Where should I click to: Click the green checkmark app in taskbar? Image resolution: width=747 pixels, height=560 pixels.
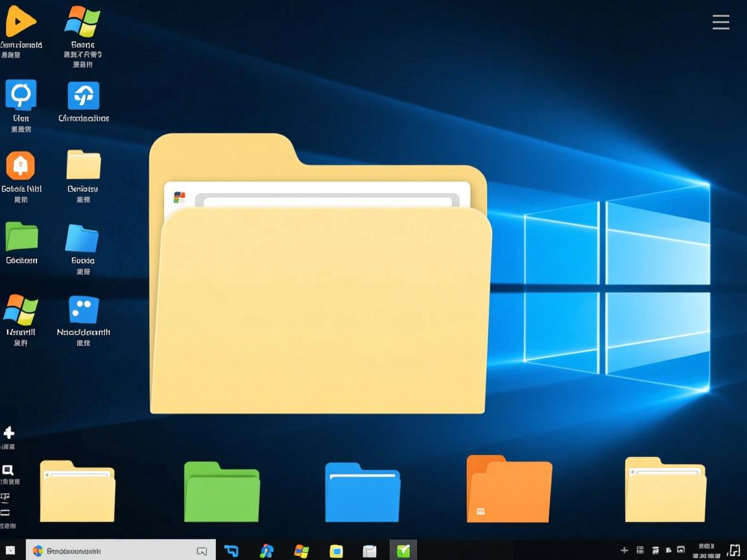point(403,550)
